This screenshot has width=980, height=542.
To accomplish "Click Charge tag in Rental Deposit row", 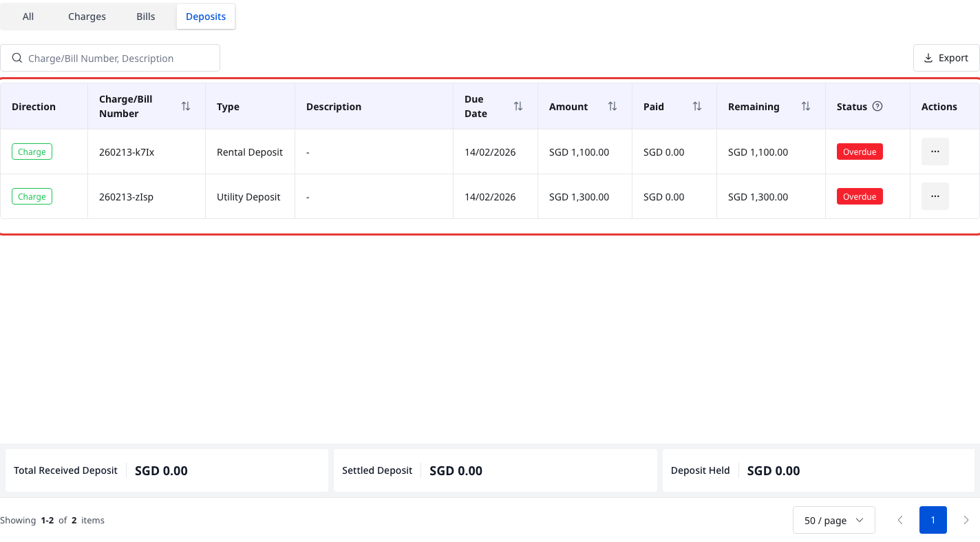I will (32, 152).
